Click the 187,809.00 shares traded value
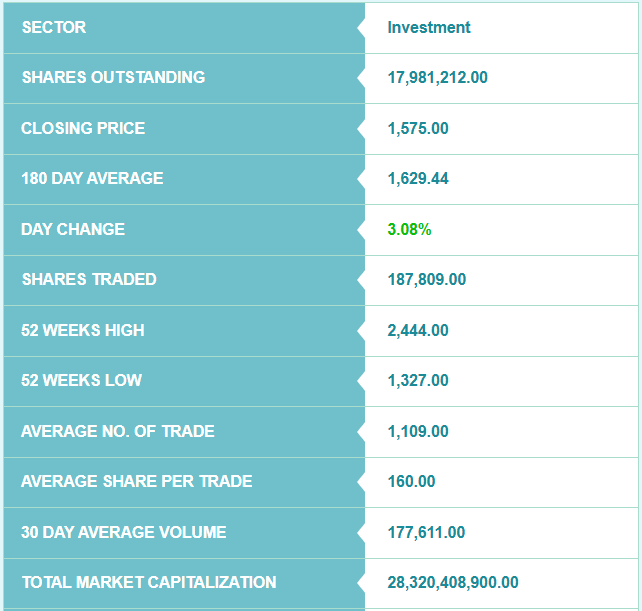Viewport: 642px width, 611px height. 427,279
